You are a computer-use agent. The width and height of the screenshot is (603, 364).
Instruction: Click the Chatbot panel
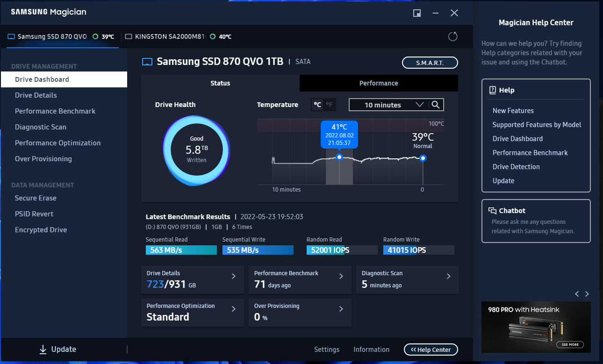click(536, 221)
